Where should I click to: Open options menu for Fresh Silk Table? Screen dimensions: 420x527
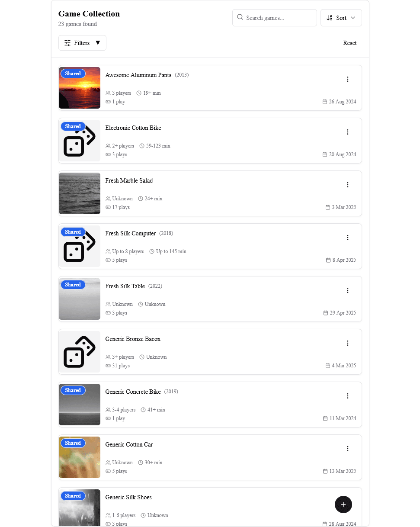(347, 290)
